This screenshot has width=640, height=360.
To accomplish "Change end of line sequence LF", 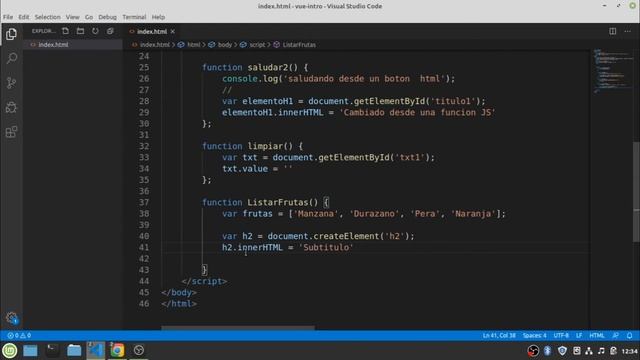I will point(579,336).
